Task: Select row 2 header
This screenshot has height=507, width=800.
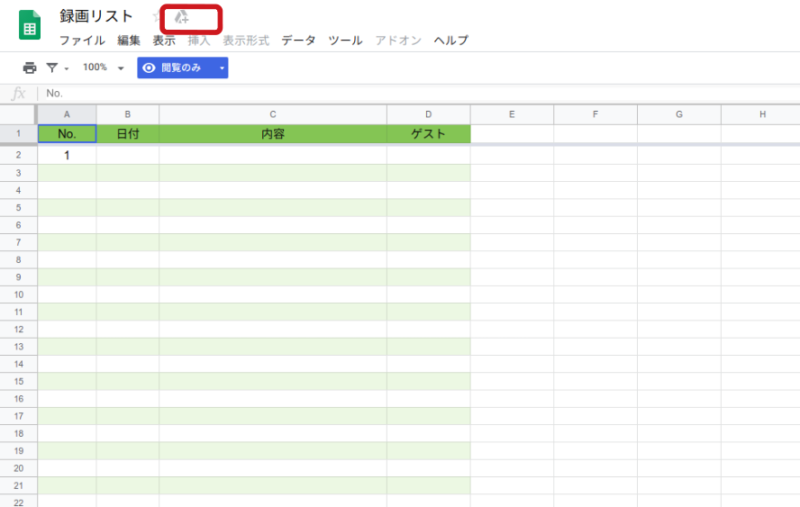Action: coord(18,155)
